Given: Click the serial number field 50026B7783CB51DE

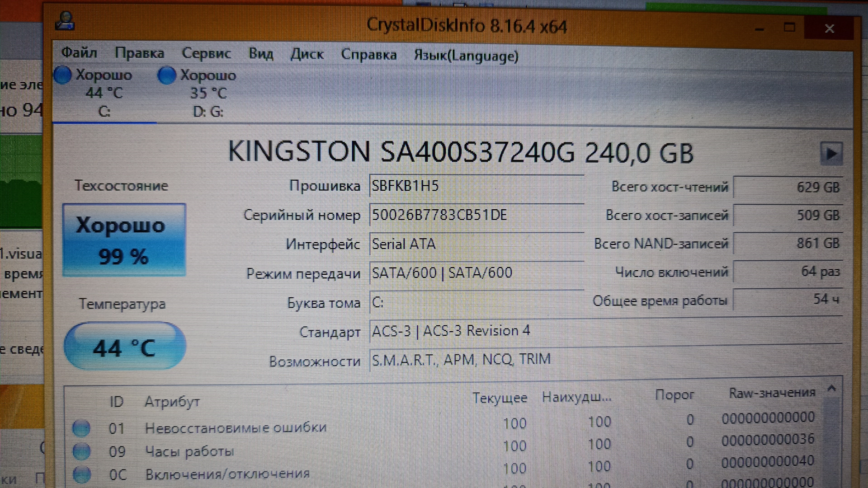Looking at the screenshot, I should pyautogui.click(x=476, y=215).
